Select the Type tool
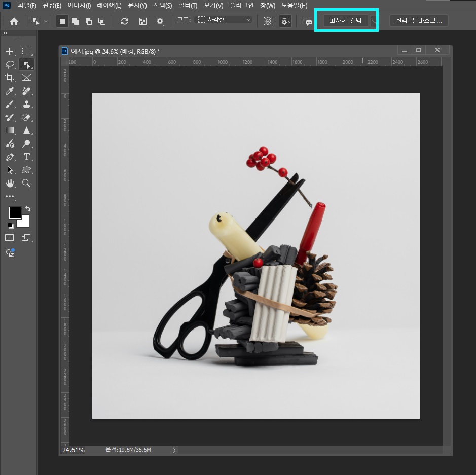This screenshot has height=475, width=476. [x=26, y=157]
